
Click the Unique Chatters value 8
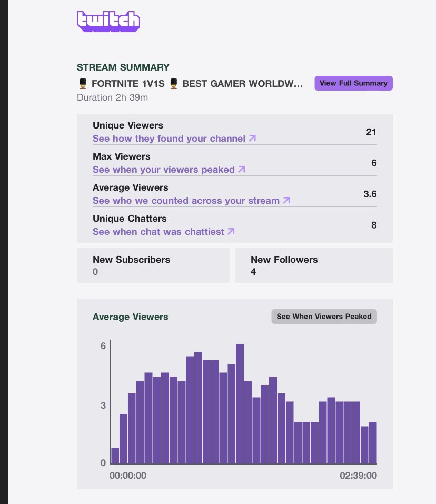(374, 225)
